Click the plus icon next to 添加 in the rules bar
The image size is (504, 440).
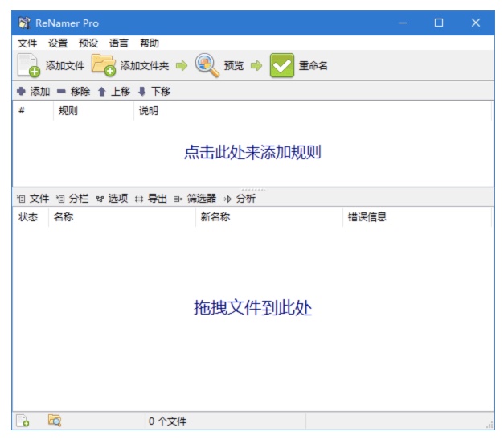click(21, 92)
